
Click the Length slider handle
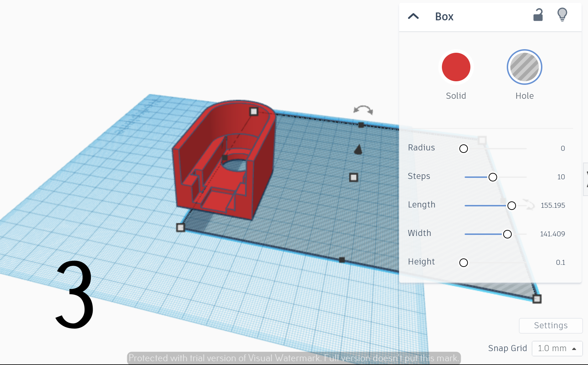[512, 206]
